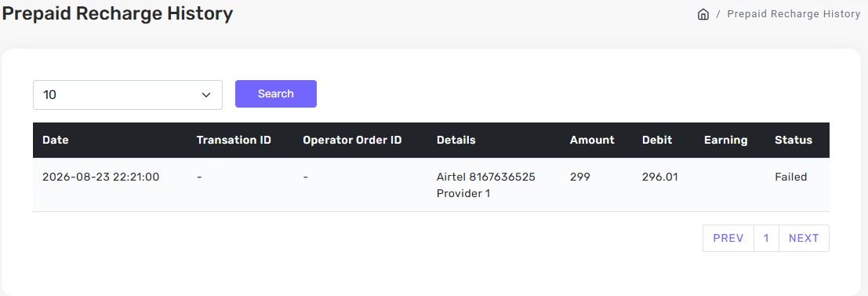The image size is (868, 296).
Task: Click the Transation ID column header
Action: [x=234, y=141]
